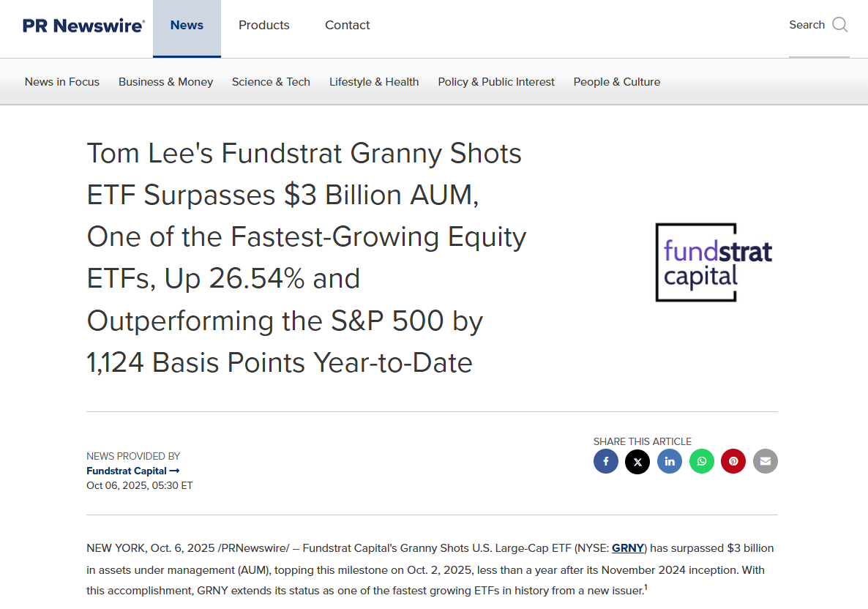Expand Science & Tech category
This screenshot has width=868, height=609.
(x=271, y=82)
